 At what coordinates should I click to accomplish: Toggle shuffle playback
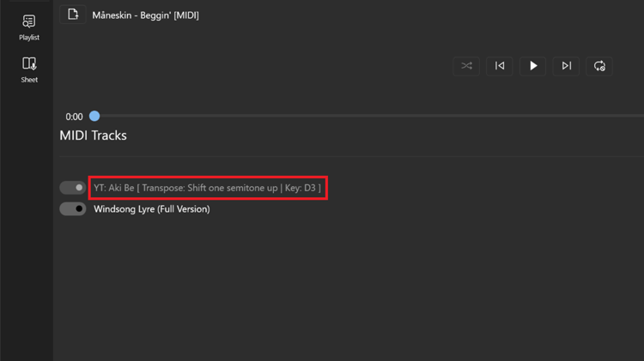[466, 66]
